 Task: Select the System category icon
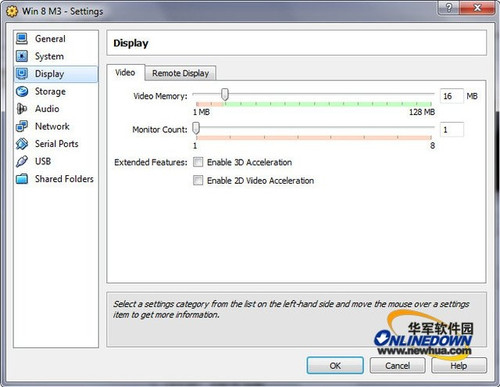point(22,56)
